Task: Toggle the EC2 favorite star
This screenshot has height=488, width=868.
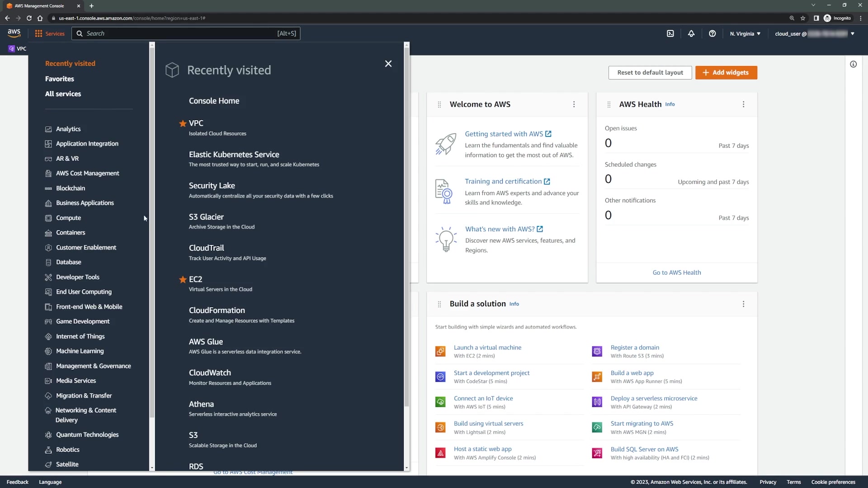Action: click(x=183, y=280)
